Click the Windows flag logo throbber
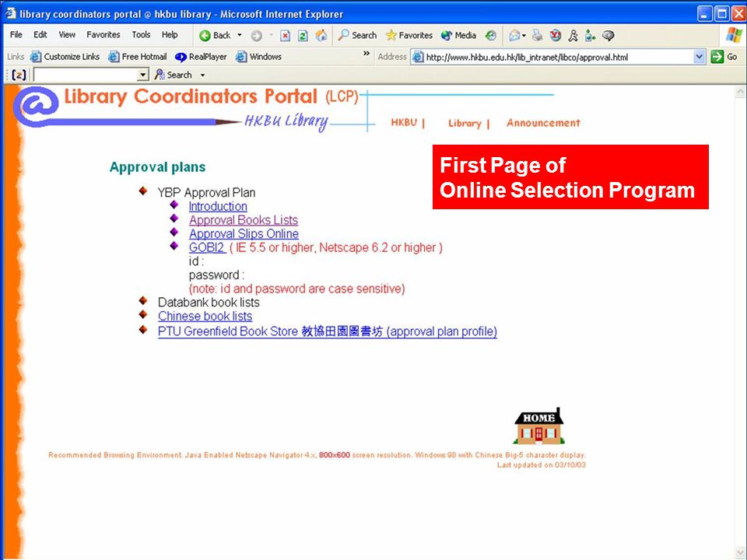The height and width of the screenshot is (560, 747). click(x=734, y=35)
